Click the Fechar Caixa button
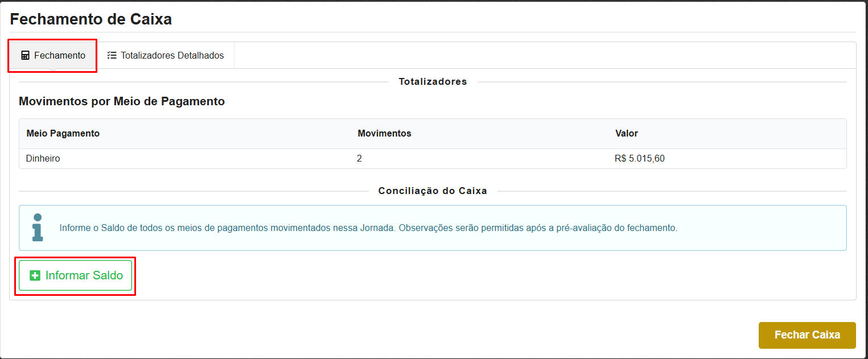 (807, 335)
